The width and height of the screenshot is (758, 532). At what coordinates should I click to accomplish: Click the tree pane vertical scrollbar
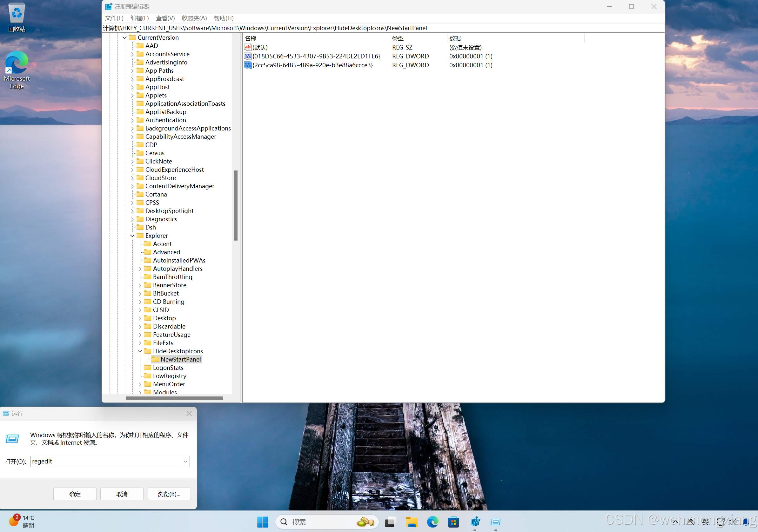(x=236, y=205)
